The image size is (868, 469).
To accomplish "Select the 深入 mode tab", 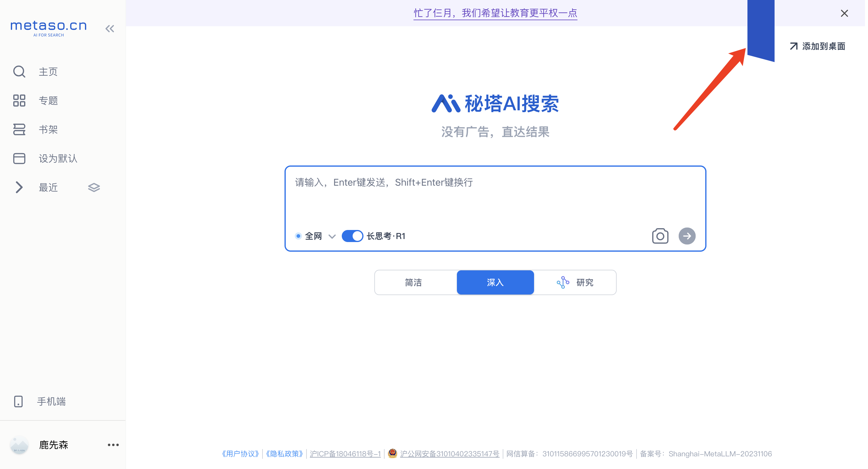I will [495, 282].
